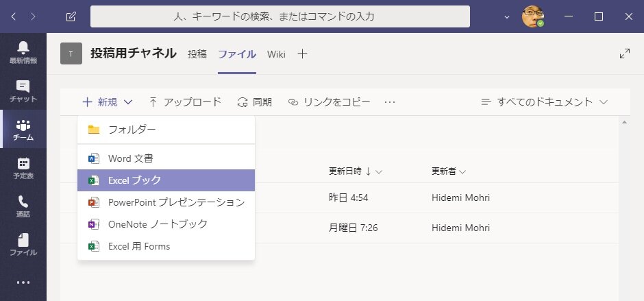
Task: Open the Files icon in sidebar
Action: pyautogui.click(x=23, y=245)
